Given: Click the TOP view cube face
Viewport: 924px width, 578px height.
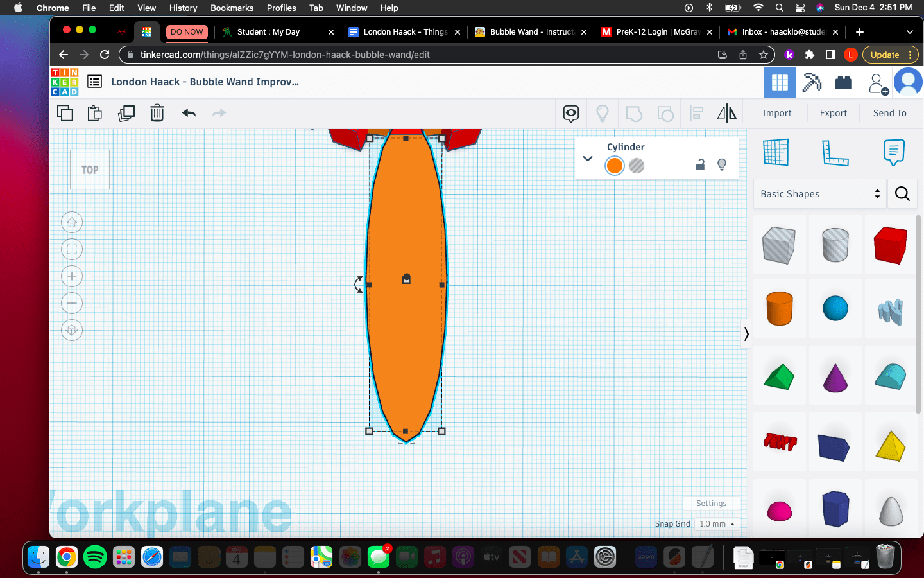Looking at the screenshot, I should pos(90,170).
